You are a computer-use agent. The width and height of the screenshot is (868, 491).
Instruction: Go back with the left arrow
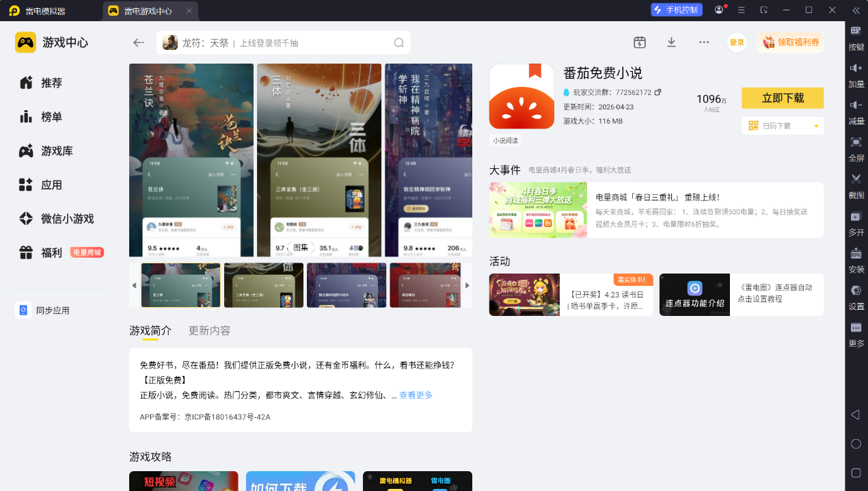click(139, 42)
